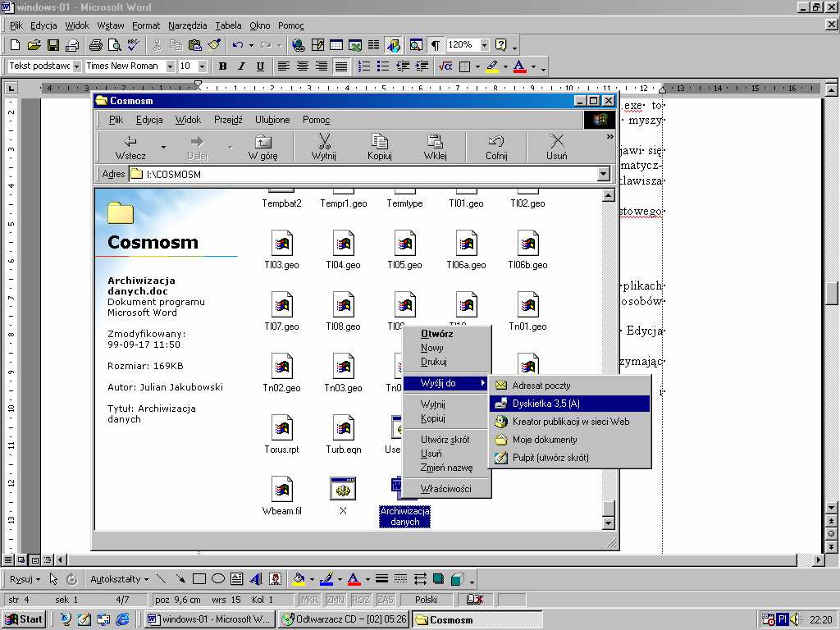
Task: Click the Open file icon in Word
Action: pyautogui.click(x=34, y=45)
